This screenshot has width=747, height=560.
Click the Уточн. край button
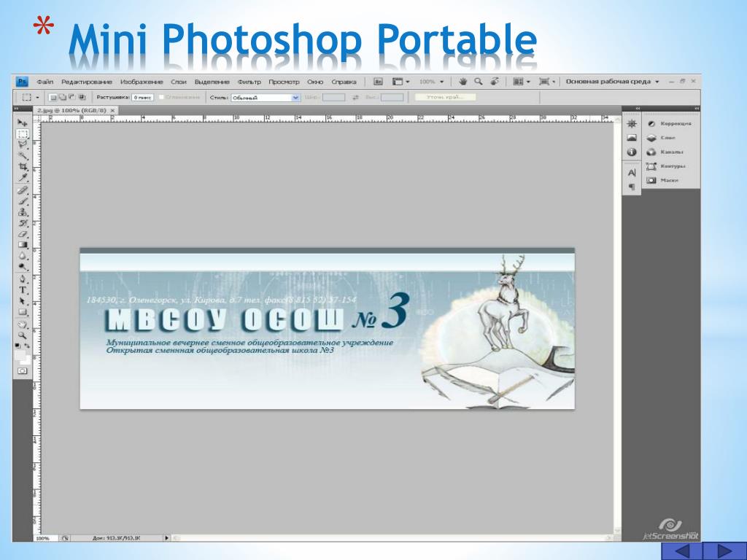point(446,97)
